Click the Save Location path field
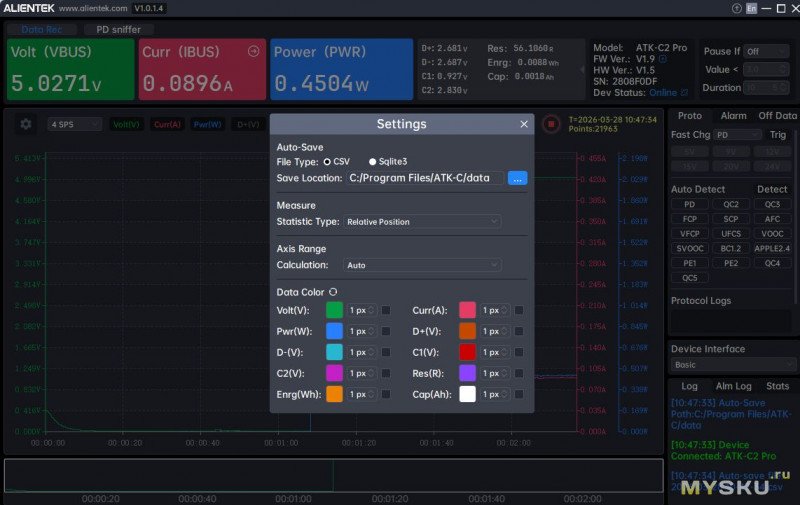 click(425, 178)
